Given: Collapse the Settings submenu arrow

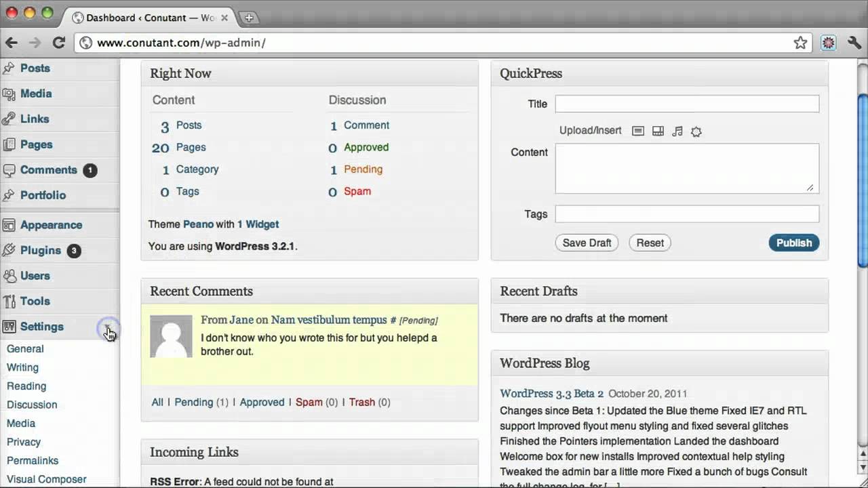Looking at the screenshot, I should [x=108, y=329].
